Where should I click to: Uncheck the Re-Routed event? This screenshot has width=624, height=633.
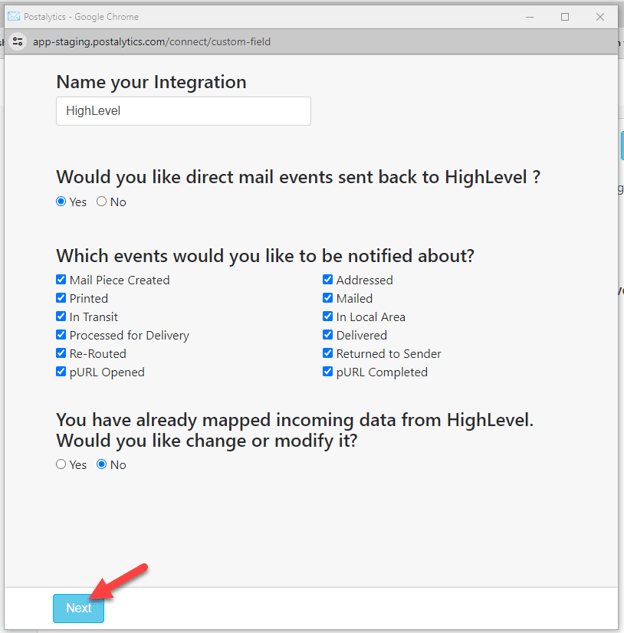point(61,353)
